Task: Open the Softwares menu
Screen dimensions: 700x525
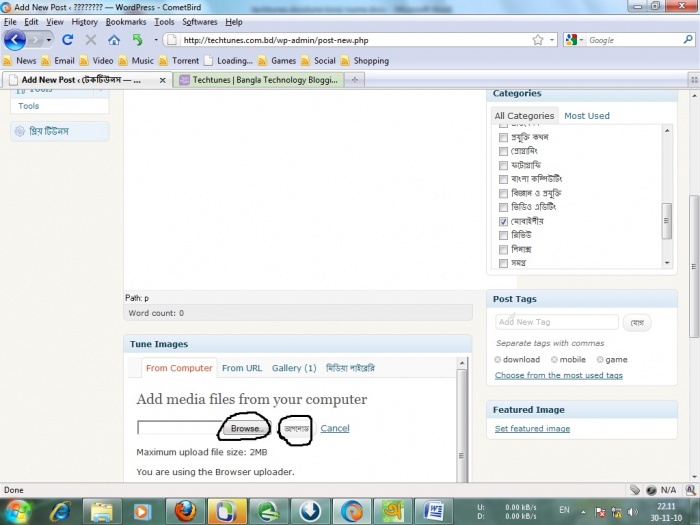Action: click(200, 22)
